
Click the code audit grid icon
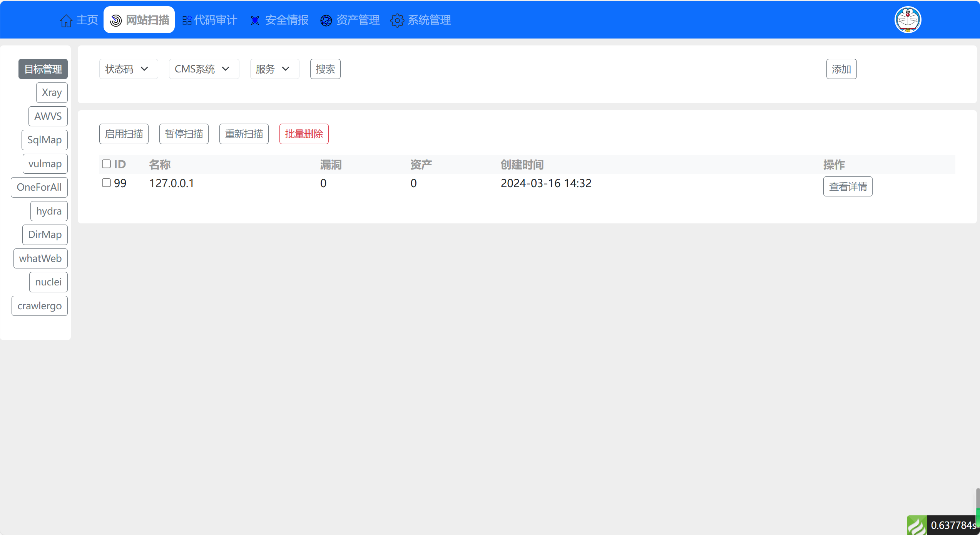tap(187, 20)
